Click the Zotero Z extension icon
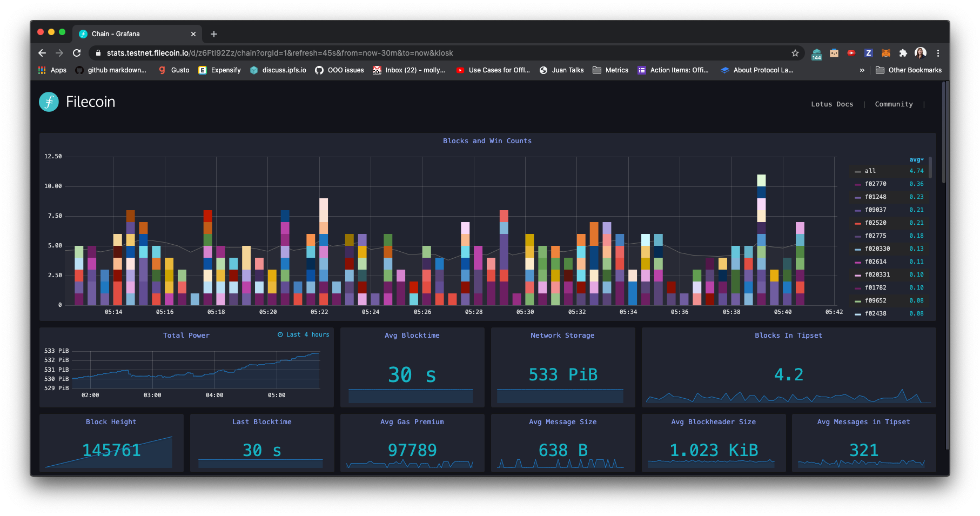 [x=869, y=53]
